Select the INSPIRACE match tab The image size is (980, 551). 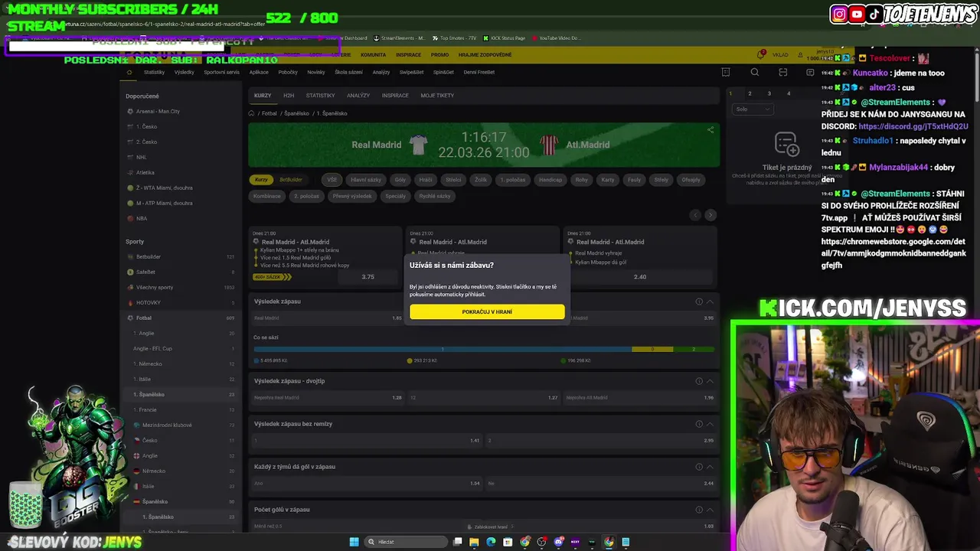pos(395,96)
